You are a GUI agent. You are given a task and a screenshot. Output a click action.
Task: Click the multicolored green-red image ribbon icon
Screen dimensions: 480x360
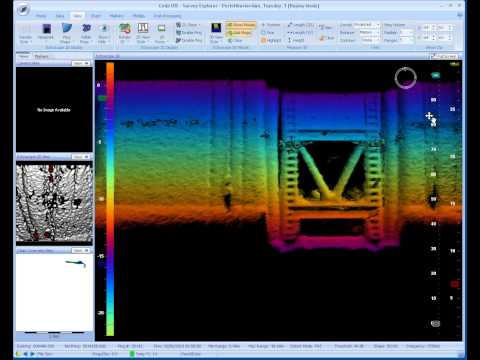pos(125,29)
